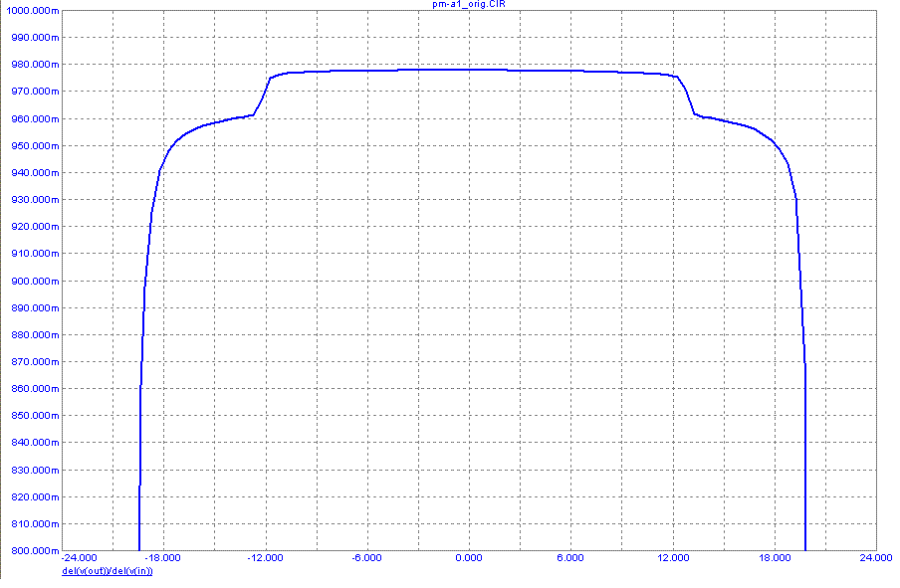Select the 1000.000m y-axis label

click(32, 11)
